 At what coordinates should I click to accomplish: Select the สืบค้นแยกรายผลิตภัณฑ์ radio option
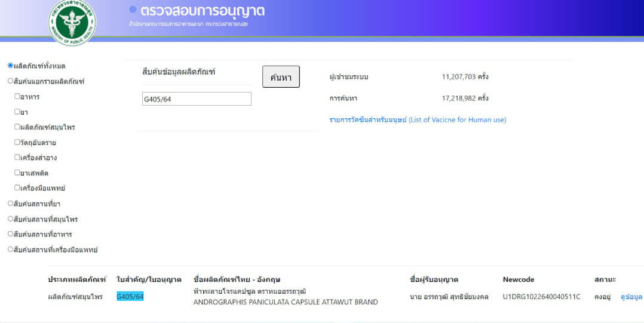(10, 81)
